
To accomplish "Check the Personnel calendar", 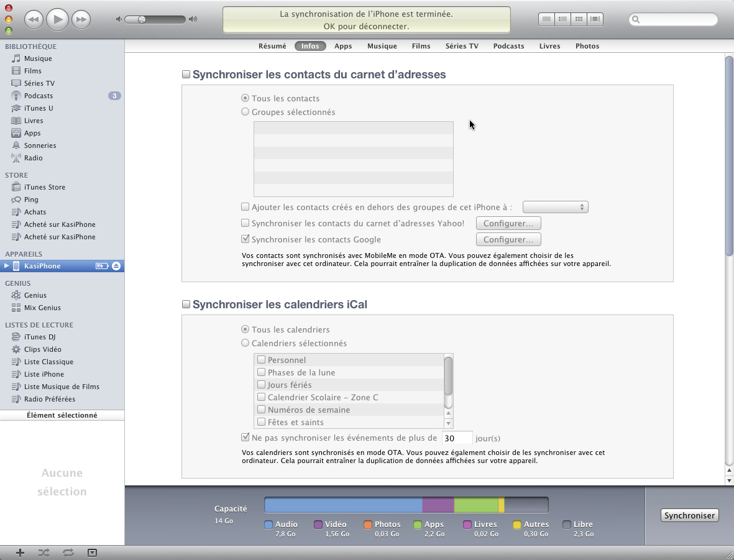I will point(261,360).
